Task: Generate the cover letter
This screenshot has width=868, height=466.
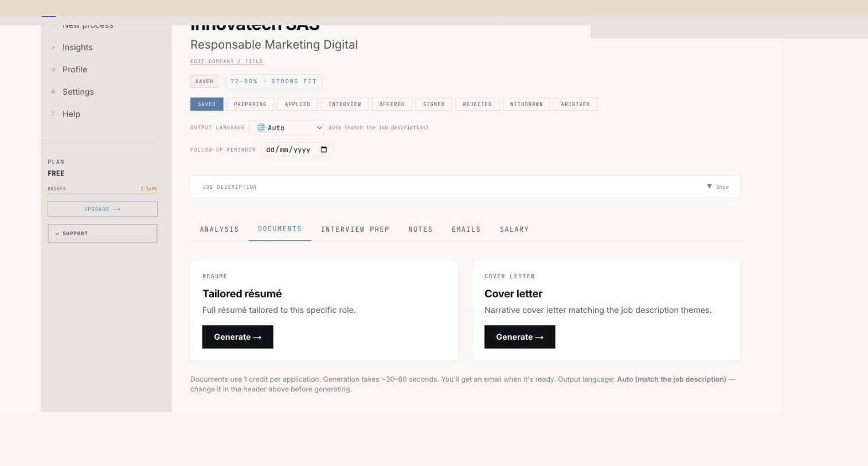Action: [x=520, y=337]
